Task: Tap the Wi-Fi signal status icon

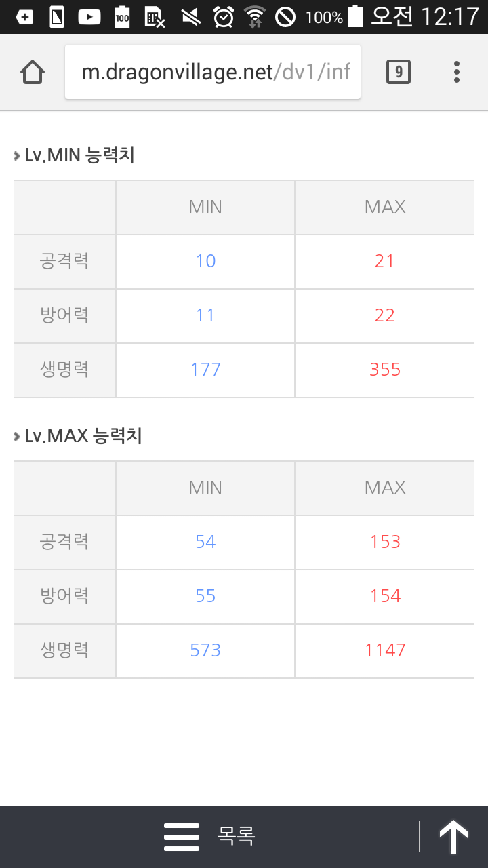Action: pyautogui.click(x=255, y=17)
